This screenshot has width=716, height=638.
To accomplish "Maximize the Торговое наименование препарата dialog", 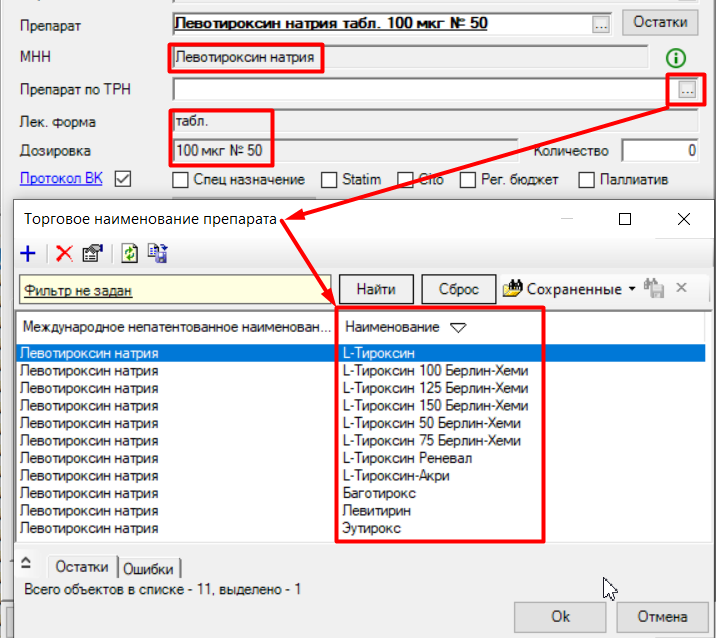I will point(625,219).
